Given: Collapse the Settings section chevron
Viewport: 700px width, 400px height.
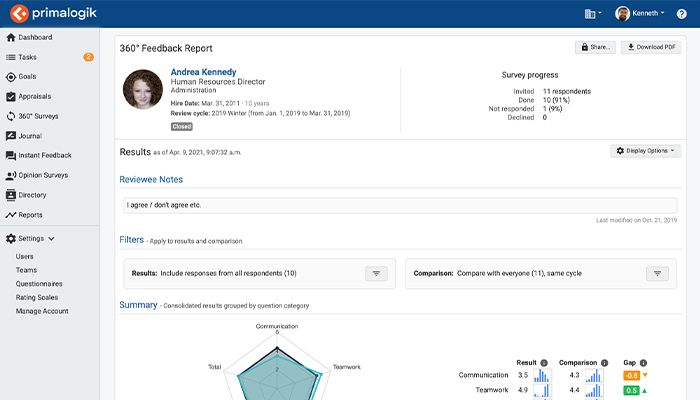Looking at the screenshot, I should point(51,239).
